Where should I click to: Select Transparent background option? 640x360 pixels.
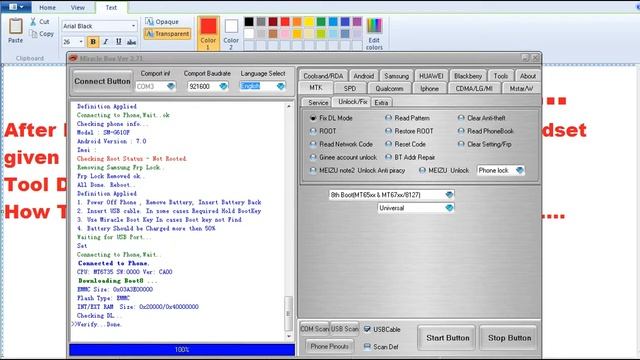(167, 34)
